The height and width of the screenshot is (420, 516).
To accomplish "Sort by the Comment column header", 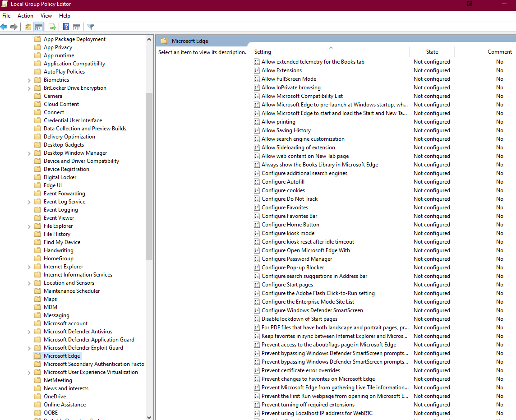I will pyautogui.click(x=499, y=52).
